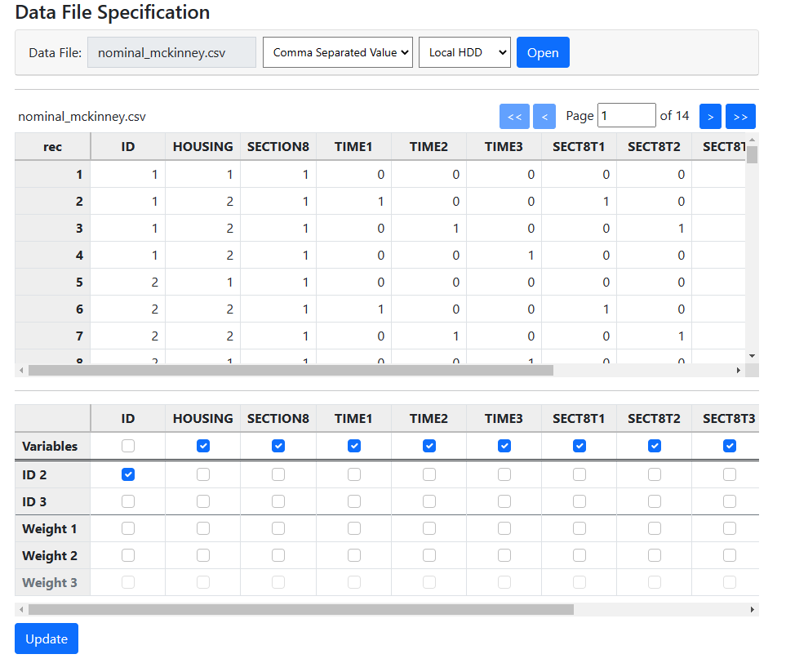Go to the next page button
Image resolution: width=786 pixels, height=672 pixels.
point(710,117)
